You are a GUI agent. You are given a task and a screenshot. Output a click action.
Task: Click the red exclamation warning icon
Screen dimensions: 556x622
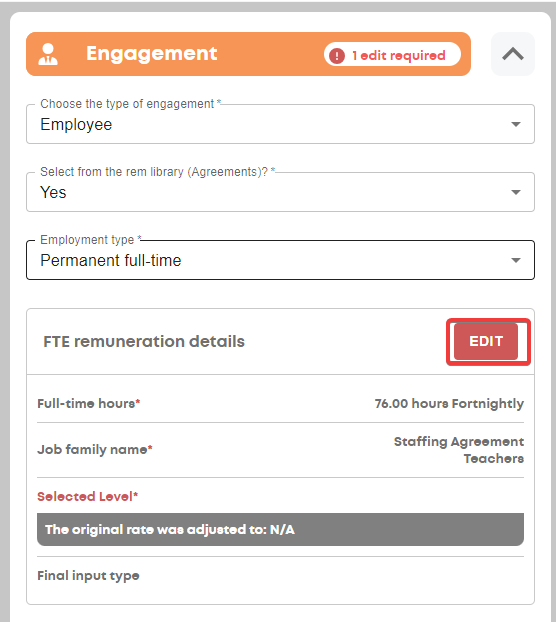click(337, 56)
